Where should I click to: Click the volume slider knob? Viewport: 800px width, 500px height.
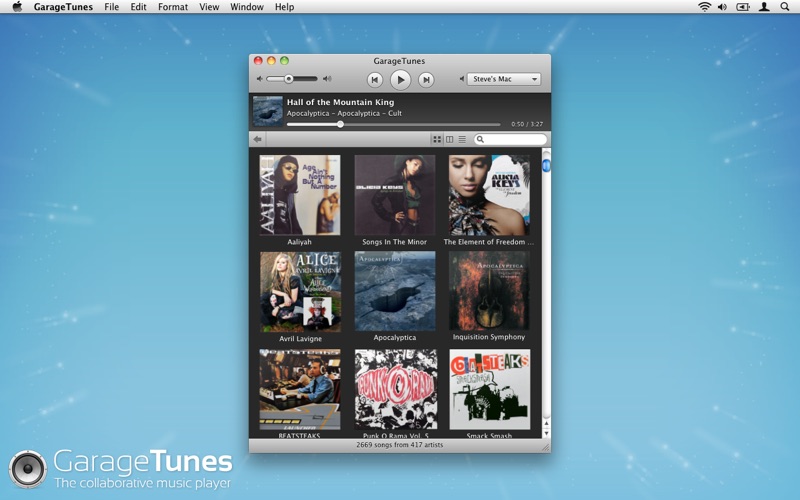[289, 78]
